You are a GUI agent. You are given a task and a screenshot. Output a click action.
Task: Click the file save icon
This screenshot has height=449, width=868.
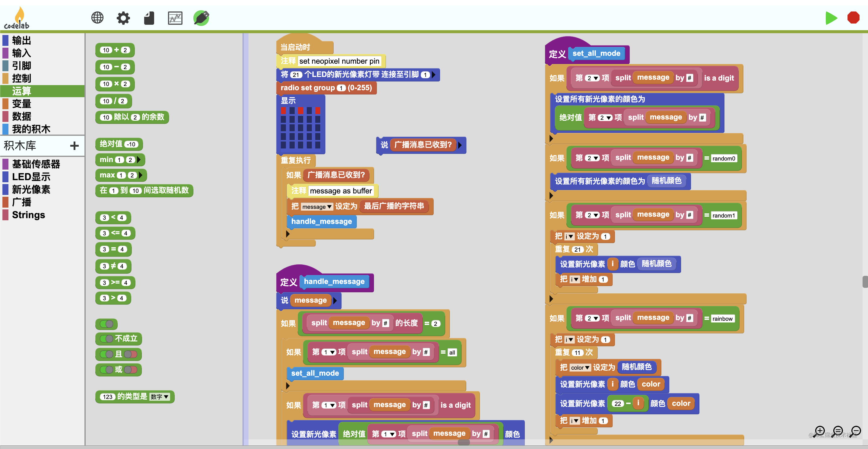[149, 18]
